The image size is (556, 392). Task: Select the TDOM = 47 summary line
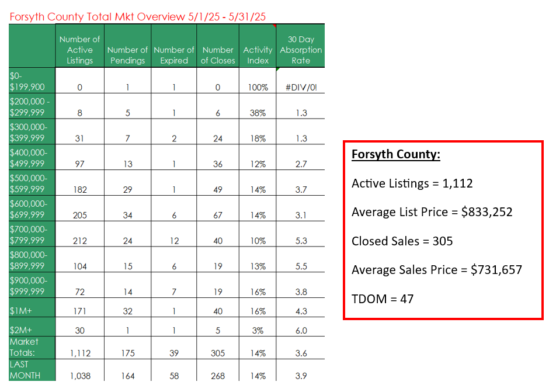[x=383, y=299]
